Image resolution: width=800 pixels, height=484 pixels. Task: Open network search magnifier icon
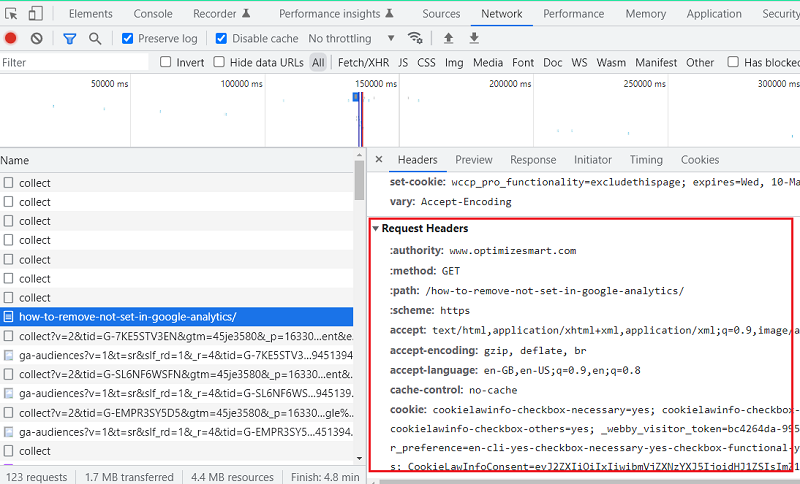95,38
